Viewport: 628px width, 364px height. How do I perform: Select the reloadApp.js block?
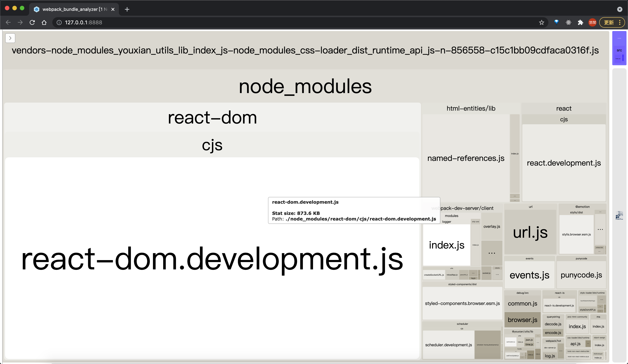[x=452, y=275]
